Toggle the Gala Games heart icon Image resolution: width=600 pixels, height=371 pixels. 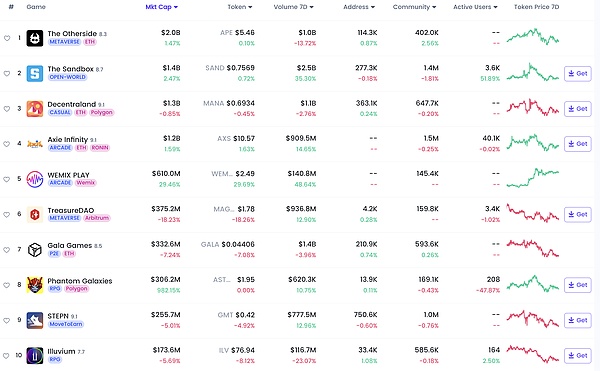click(7, 250)
